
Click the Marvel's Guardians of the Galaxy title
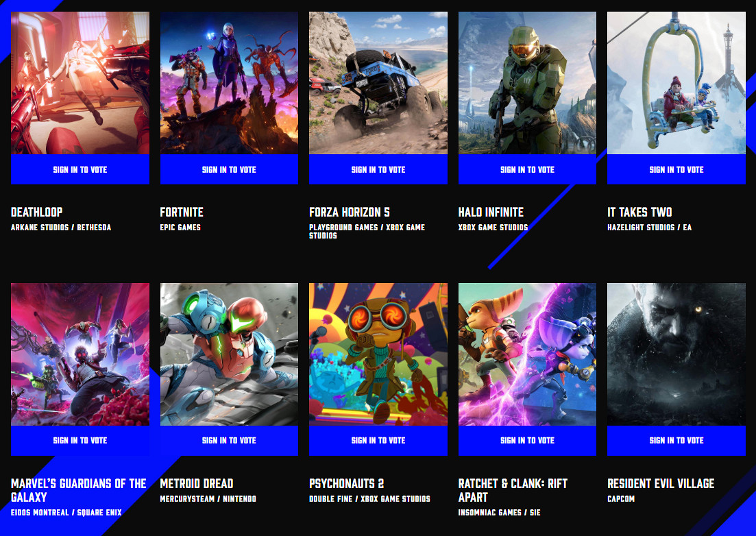point(79,490)
